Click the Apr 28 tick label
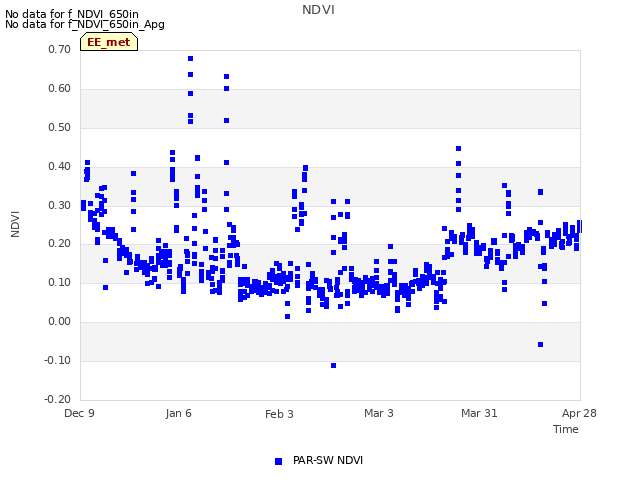Screen dimensions: 640x480 coord(579,413)
